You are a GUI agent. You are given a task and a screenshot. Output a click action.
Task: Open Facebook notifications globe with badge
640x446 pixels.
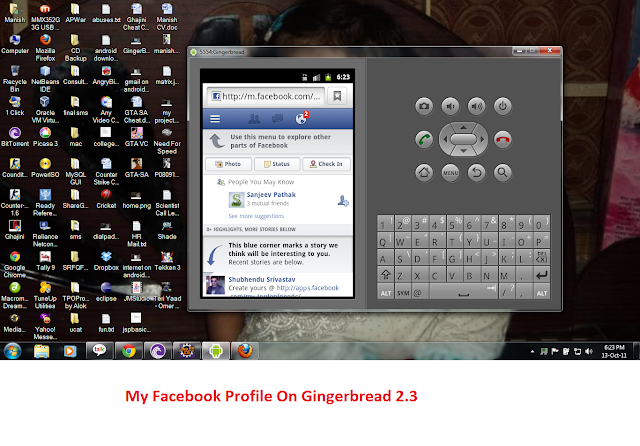coord(302,118)
